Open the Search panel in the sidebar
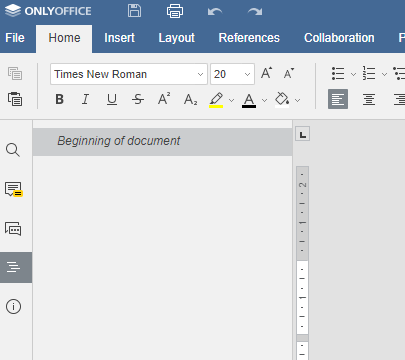Viewport: 405px width, 360px height. [x=13, y=150]
